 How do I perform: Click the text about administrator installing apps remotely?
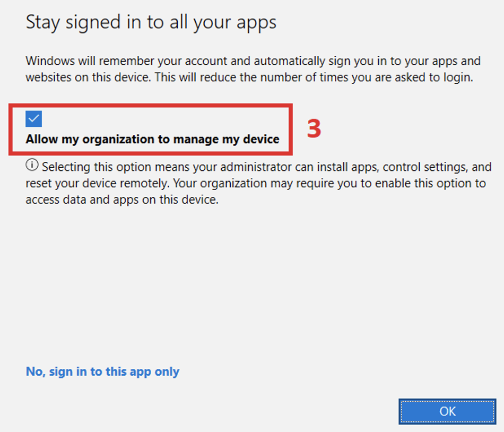[255, 183]
